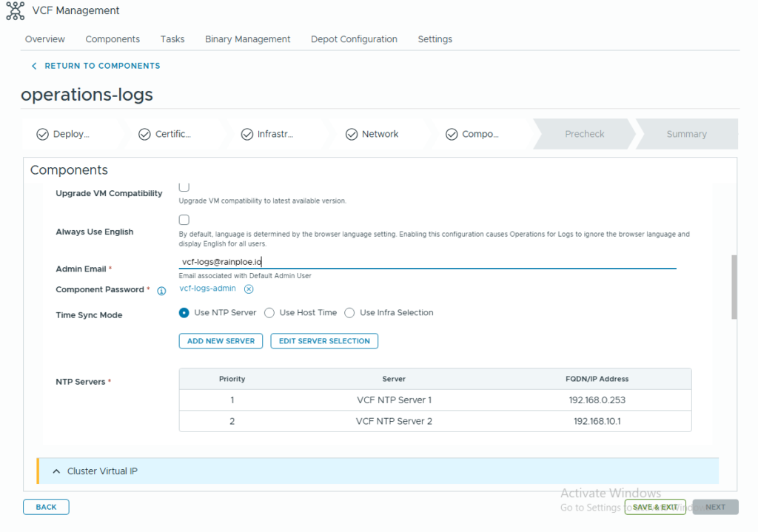This screenshot has height=532, width=758.
Task: Click the vertical scrollbar in the Components panel
Action: click(x=734, y=287)
